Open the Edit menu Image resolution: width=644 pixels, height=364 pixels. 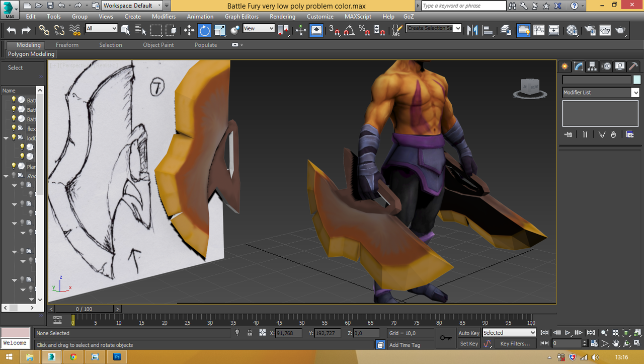click(x=31, y=17)
